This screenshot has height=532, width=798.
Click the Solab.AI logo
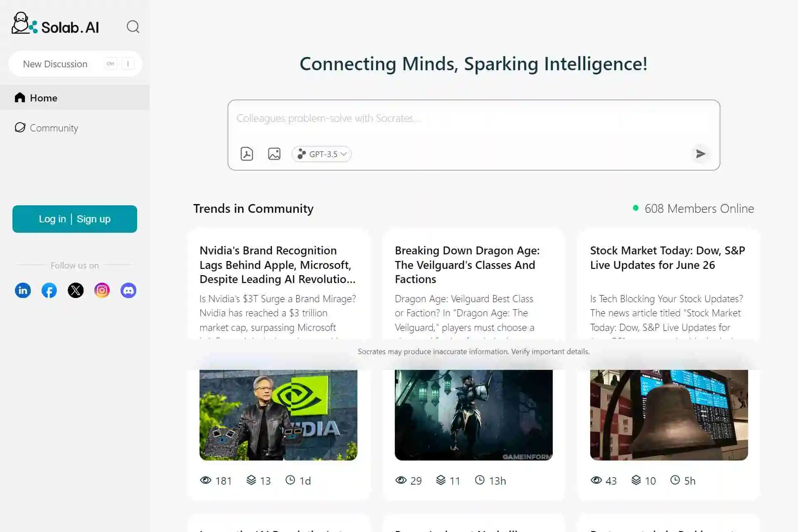pos(55,24)
